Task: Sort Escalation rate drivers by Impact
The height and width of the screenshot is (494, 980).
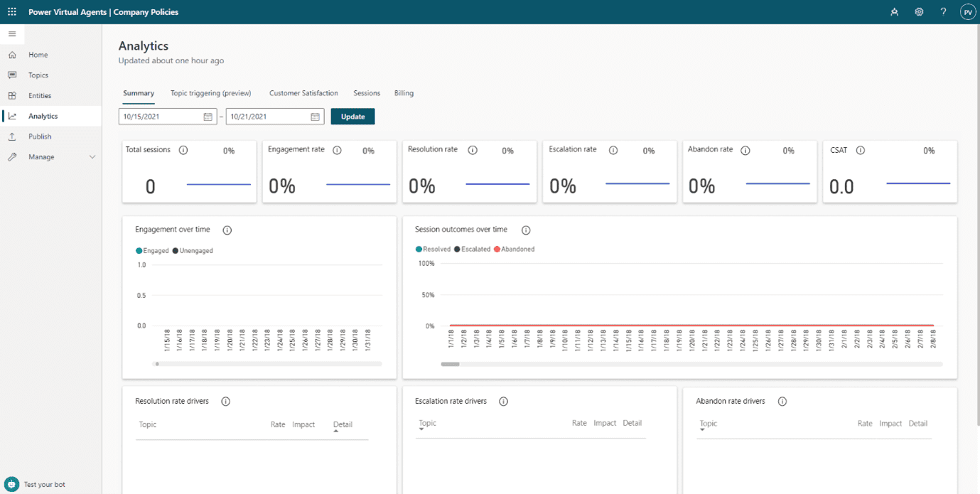Action: [x=605, y=423]
